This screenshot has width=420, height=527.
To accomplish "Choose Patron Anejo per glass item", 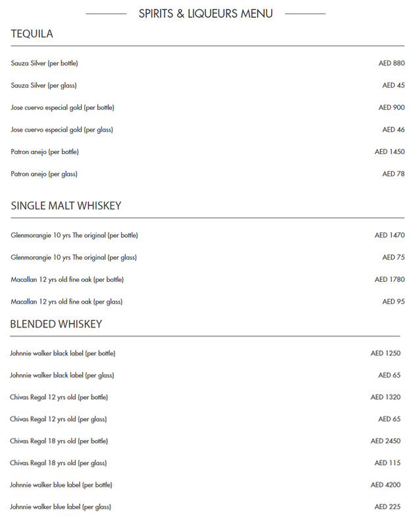I will (44, 174).
